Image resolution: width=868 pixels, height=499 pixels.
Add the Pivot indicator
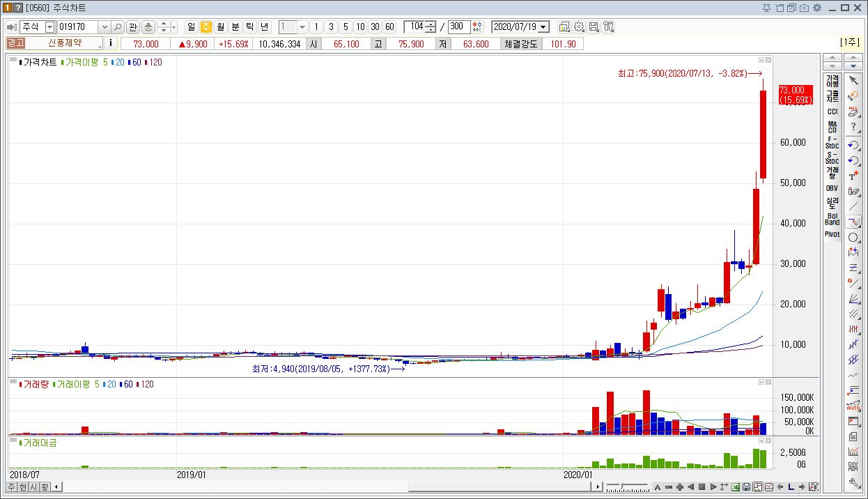(x=832, y=234)
